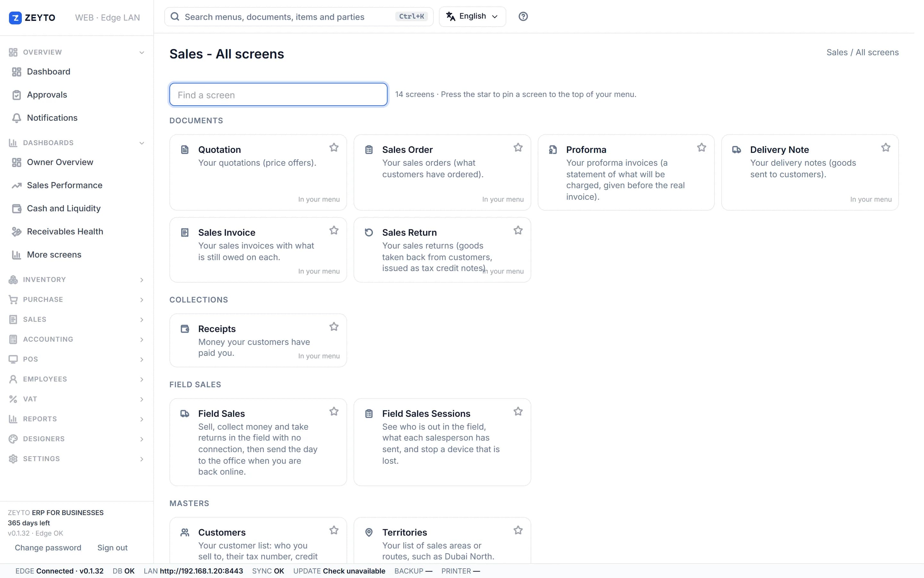Pin Sales Order with its star
The width and height of the screenshot is (924, 578).
click(518, 148)
